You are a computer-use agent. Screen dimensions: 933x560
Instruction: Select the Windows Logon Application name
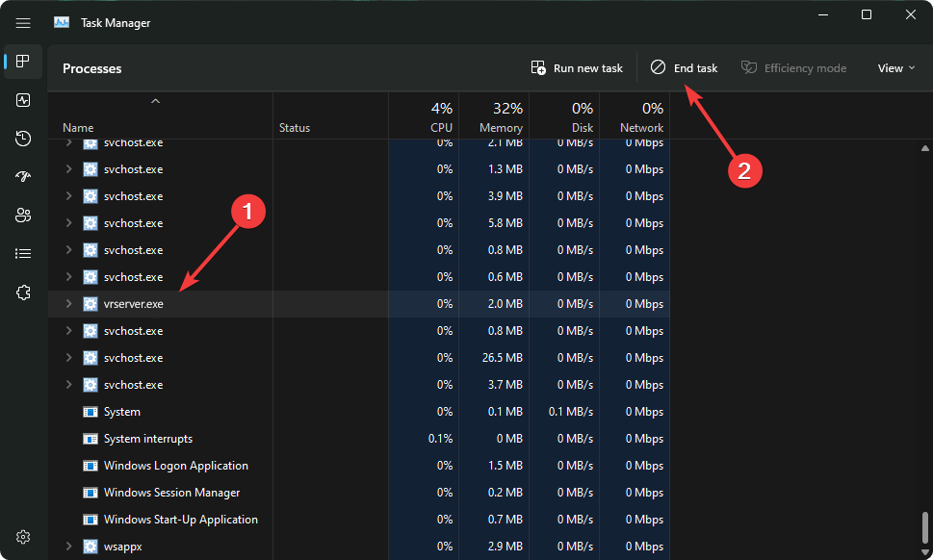pos(176,466)
